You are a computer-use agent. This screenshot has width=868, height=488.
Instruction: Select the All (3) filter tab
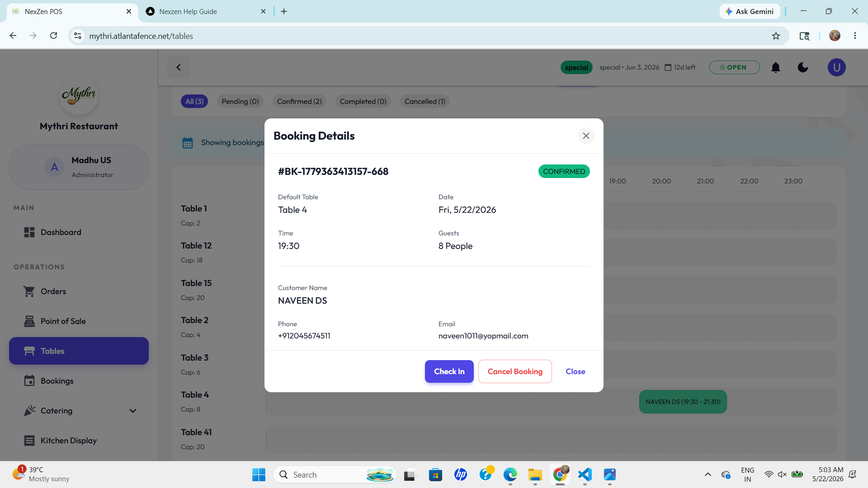coord(194,101)
